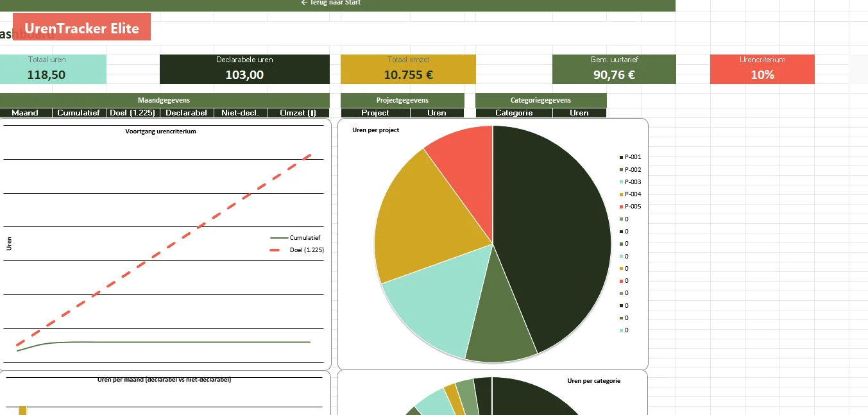Click the P-003 legend entry

point(630,182)
